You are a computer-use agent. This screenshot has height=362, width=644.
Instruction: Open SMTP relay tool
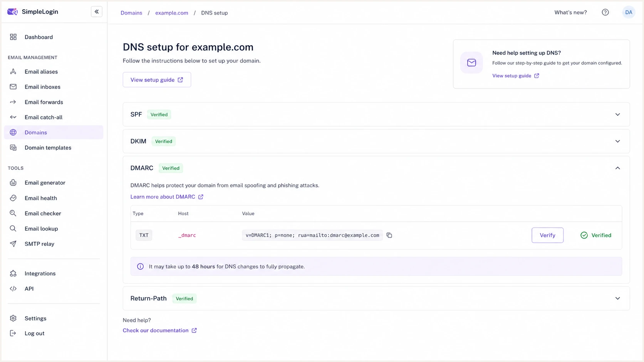pos(54,244)
